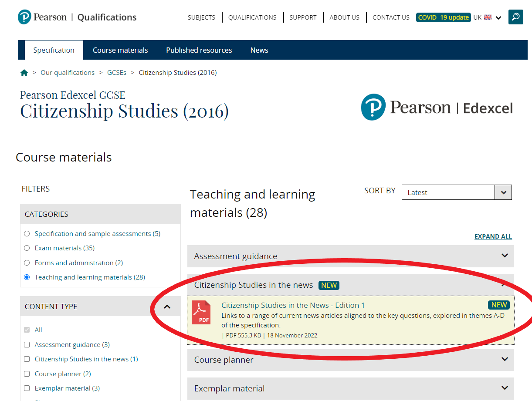Click the UK flag region icon
The image size is (532, 401).
click(x=488, y=17)
